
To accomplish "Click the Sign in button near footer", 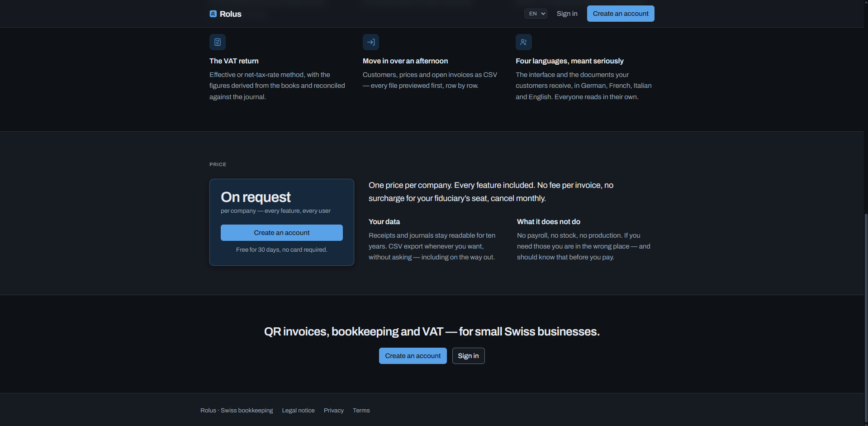I will [468, 356].
